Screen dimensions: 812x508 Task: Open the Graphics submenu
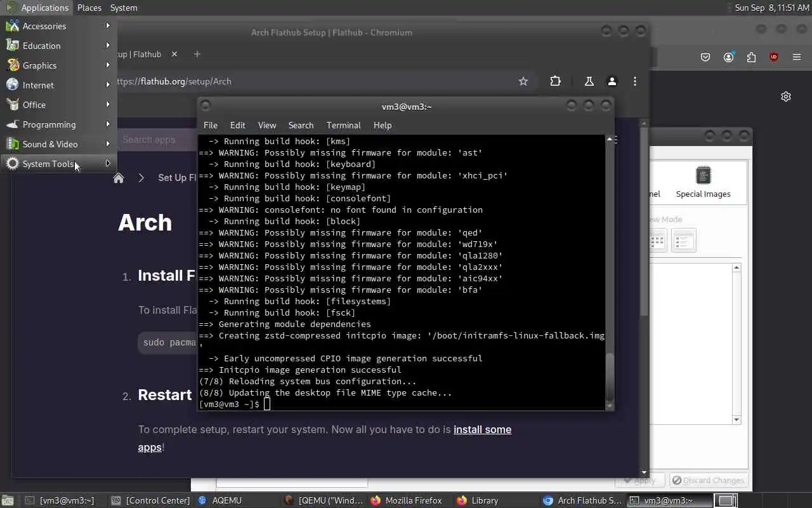58,65
